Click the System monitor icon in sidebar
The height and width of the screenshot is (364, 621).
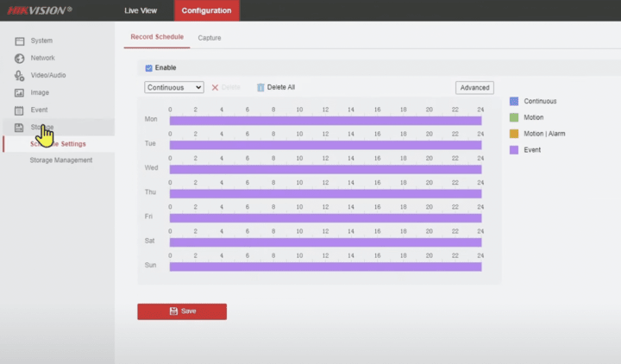(19, 41)
